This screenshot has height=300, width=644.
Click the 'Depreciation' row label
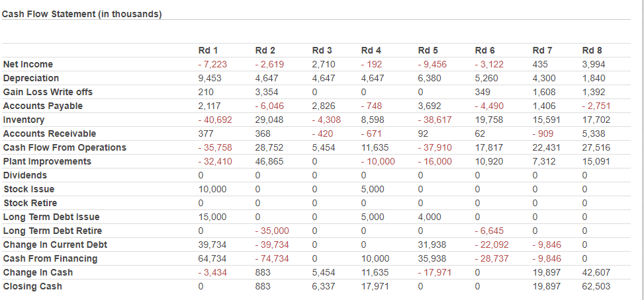coord(31,78)
